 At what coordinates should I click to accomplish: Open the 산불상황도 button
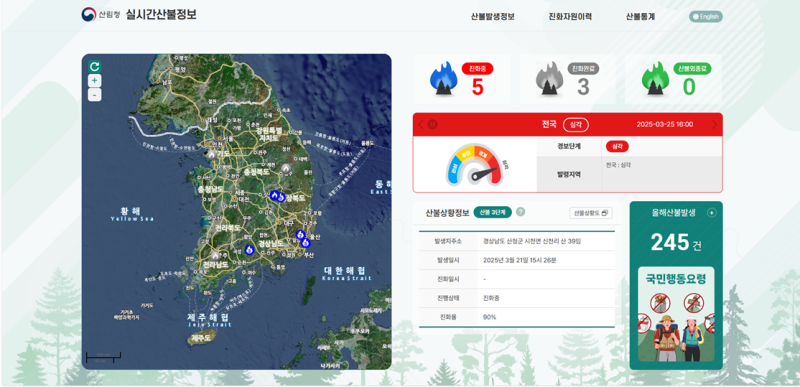tap(591, 213)
